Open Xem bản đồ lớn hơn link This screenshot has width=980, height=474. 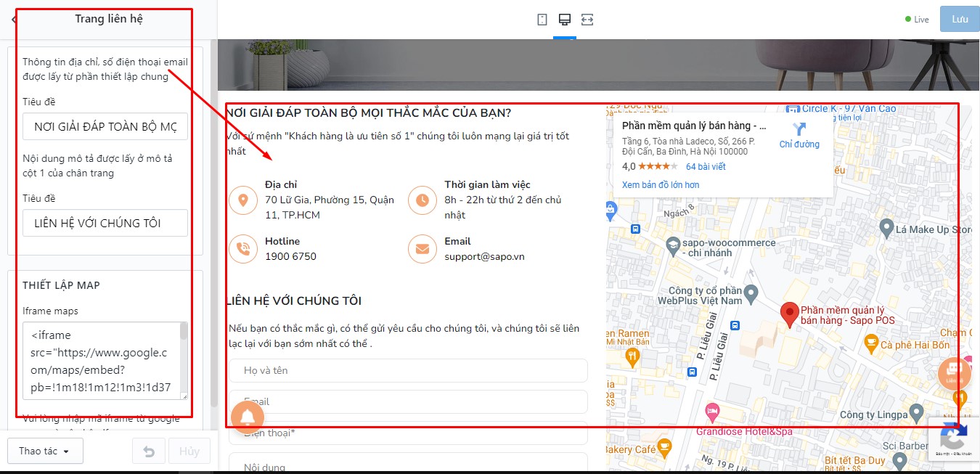(661, 185)
